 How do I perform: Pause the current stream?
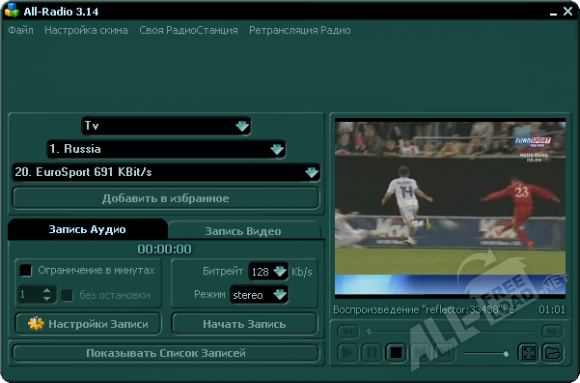tap(372, 353)
